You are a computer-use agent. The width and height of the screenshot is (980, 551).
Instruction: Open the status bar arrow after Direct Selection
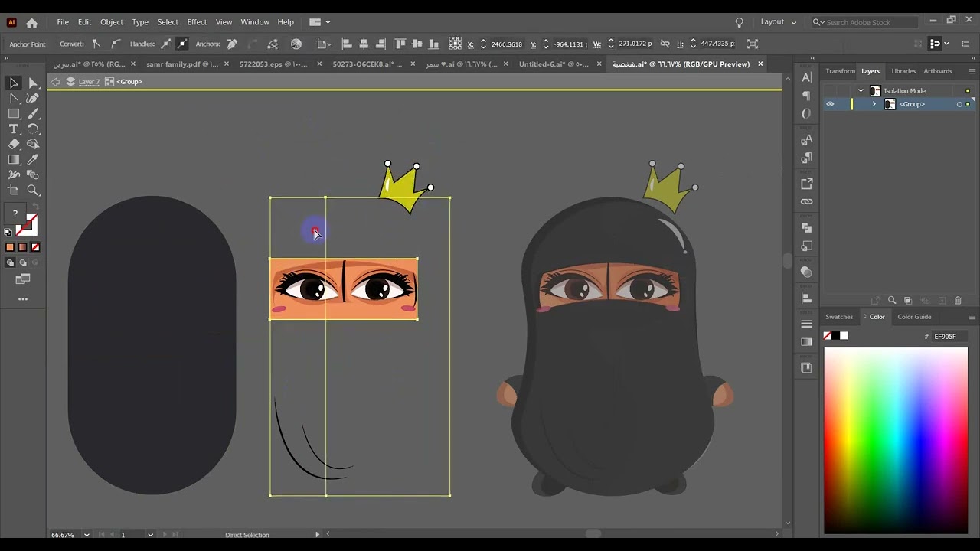317,535
